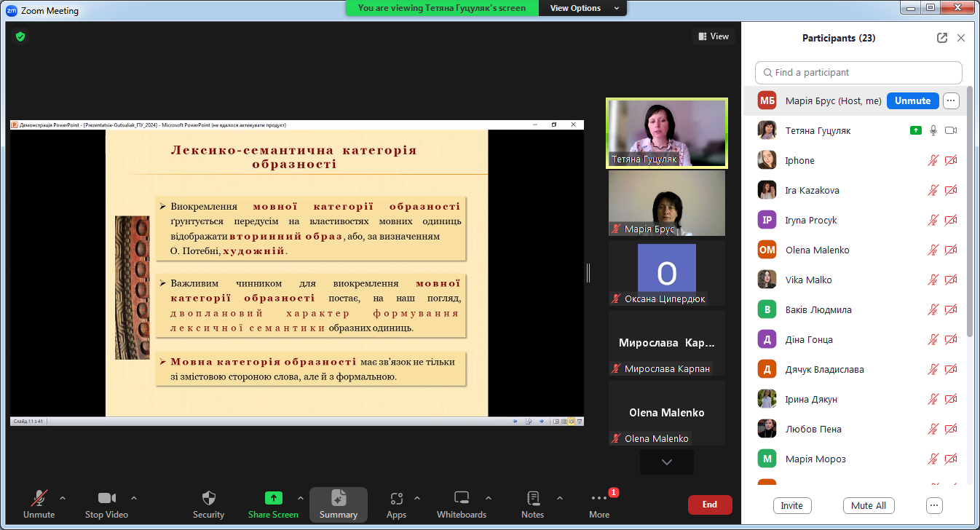The height and width of the screenshot is (530, 980).
Task: Open the View layout menu
Action: click(x=714, y=36)
